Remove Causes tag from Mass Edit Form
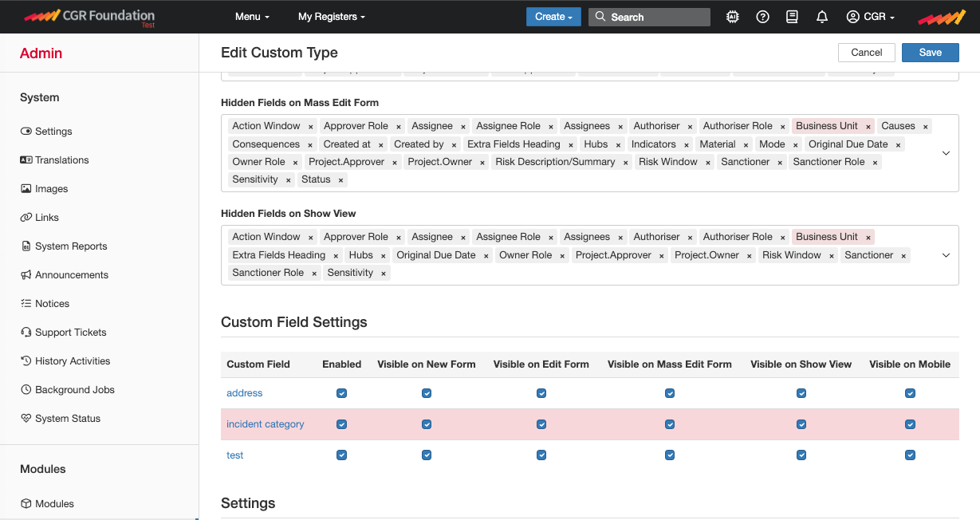The height and width of the screenshot is (520, 980). pos(925,127)
